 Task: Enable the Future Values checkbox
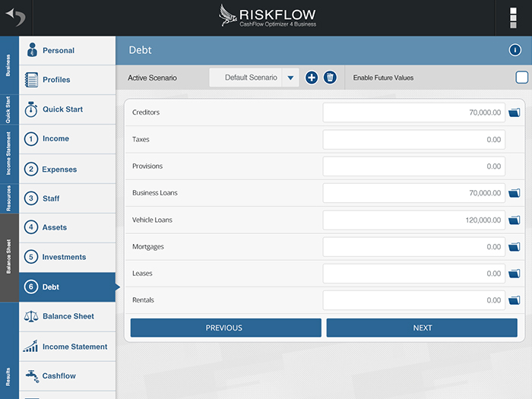tap(521, 78)
